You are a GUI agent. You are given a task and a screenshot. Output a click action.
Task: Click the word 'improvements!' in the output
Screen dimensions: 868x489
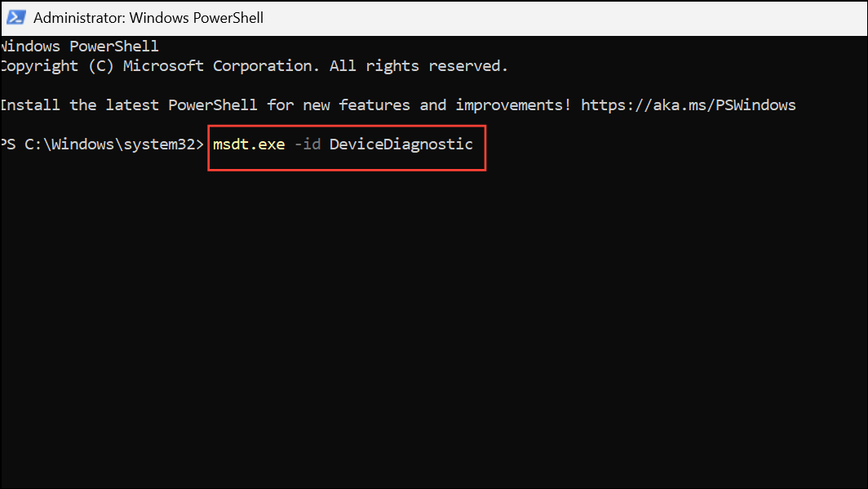click(513, 105)
